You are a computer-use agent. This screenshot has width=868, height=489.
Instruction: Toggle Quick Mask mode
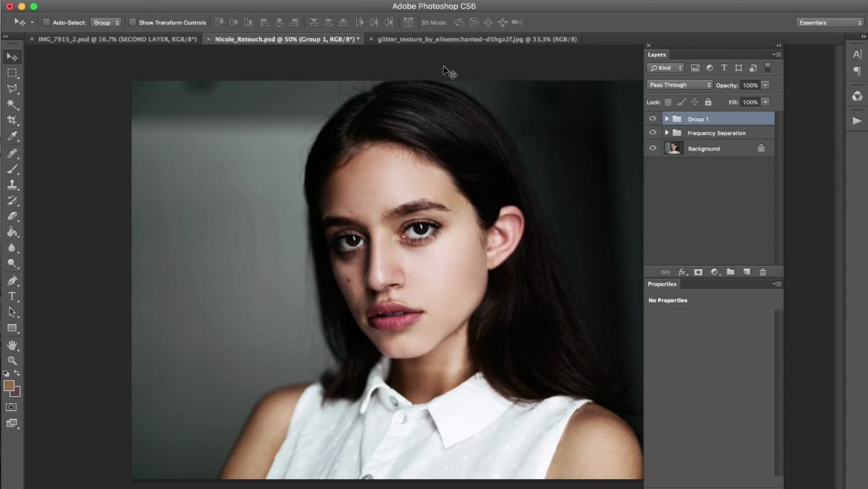pyautogui.click(x=12, y=407)
